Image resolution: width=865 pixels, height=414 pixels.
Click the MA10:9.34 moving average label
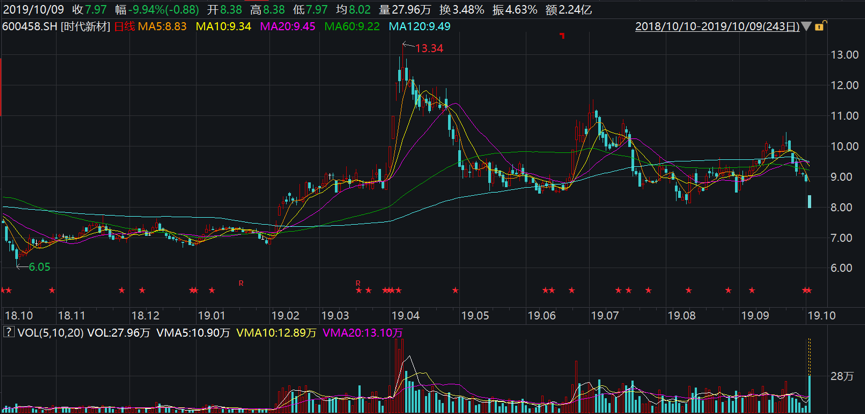tap(226, 27)
